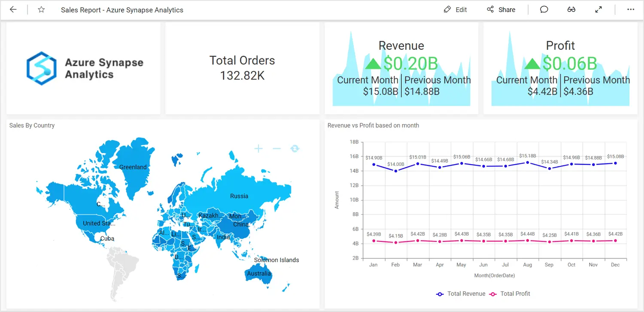The width and height of the screenshot is (644, 312).
Task: Reset the map view with refresh icon
Action: [295, 149]
